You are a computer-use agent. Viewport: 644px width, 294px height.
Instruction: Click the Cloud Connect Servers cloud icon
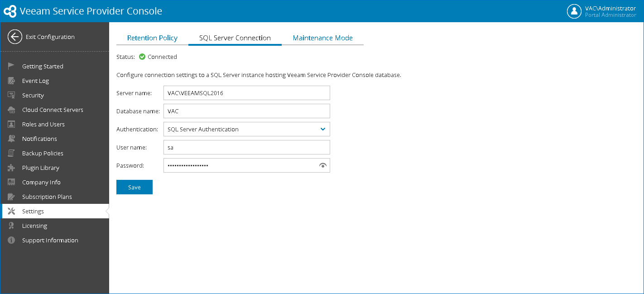(11, 110)
